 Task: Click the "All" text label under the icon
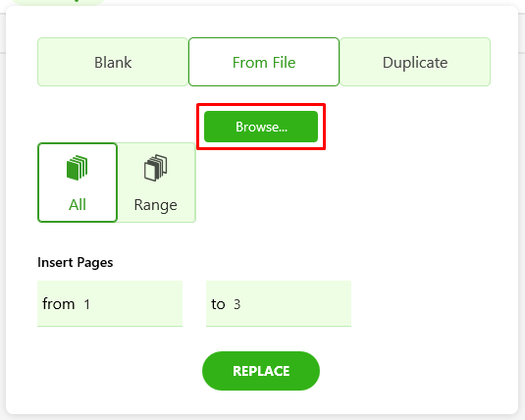pos(78,204)
